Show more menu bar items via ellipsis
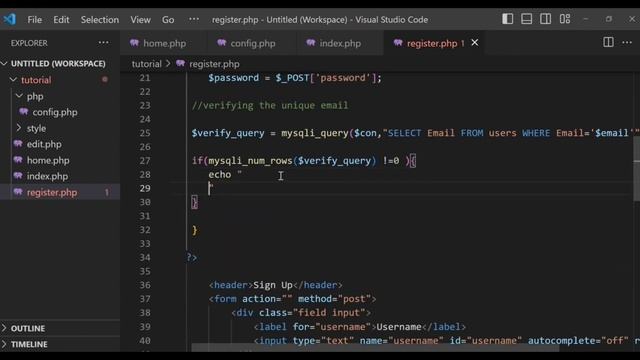The height and width of the screenshot is (360, 640). point(194,19)
